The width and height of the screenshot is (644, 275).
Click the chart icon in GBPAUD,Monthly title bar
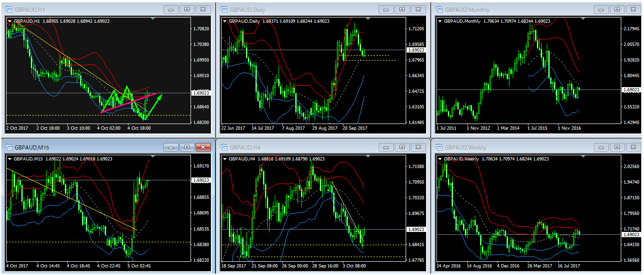pos(438,9)
